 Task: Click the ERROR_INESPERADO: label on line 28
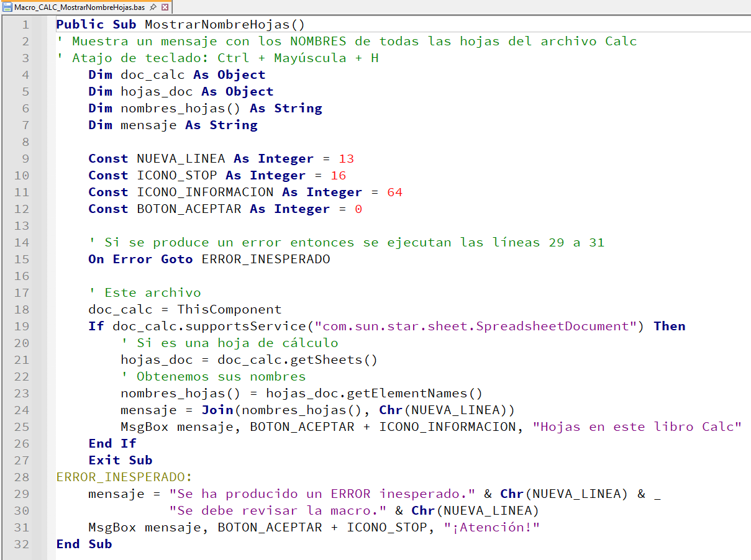click(x=124, y=477)
